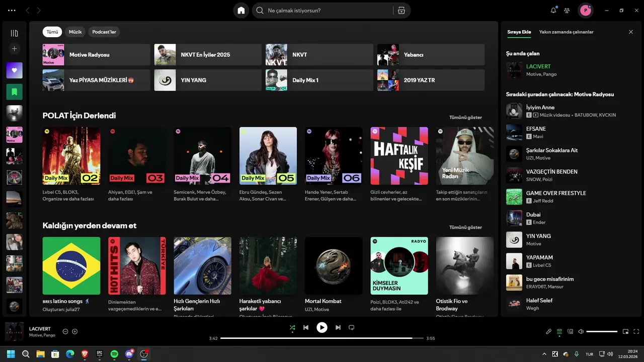Open connect to a device icon

pyautogui.click(x=570, y=331)
